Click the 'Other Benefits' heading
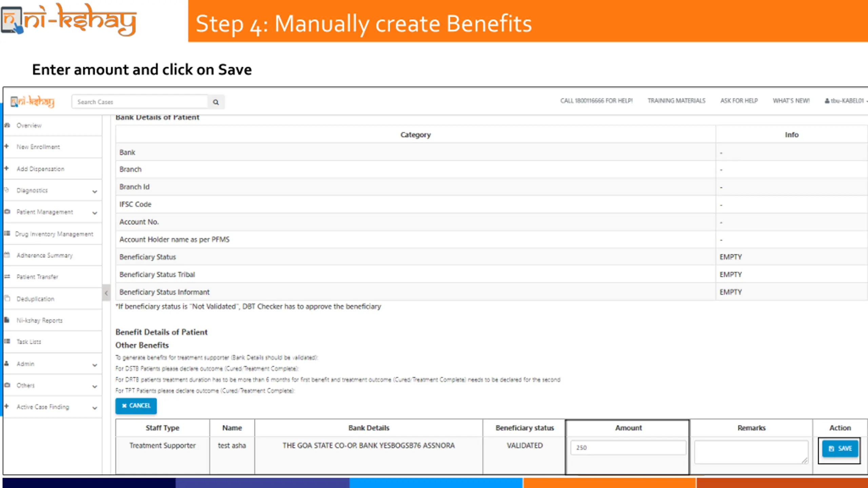The width and height of the screenshot is (868, 488). tap(142, 345)
